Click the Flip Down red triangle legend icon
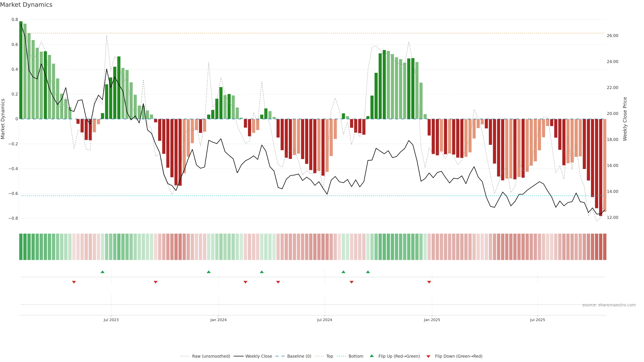Viewport: 644px width, 362px height. tap(428, 356)
